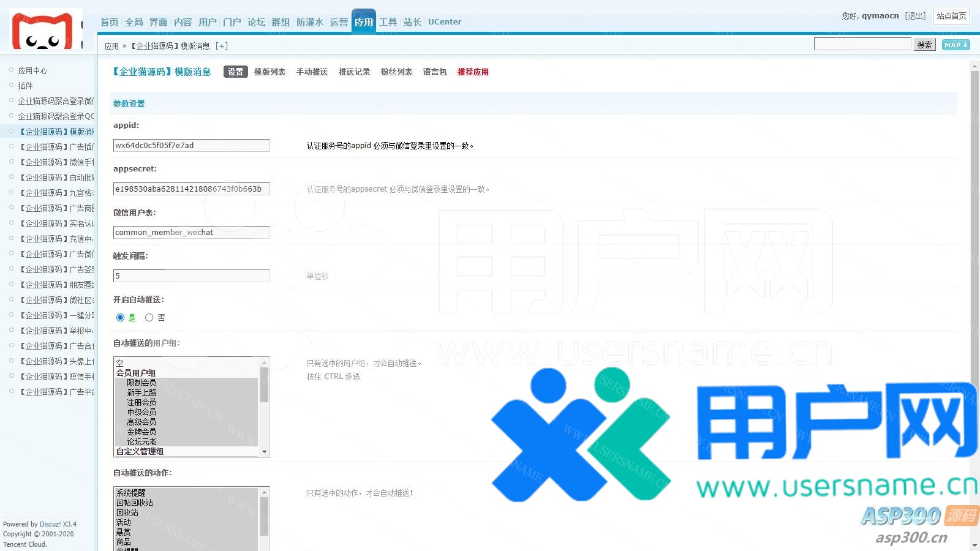Open the 工具 top menu

pyautogui.click(x=388, y=22)
